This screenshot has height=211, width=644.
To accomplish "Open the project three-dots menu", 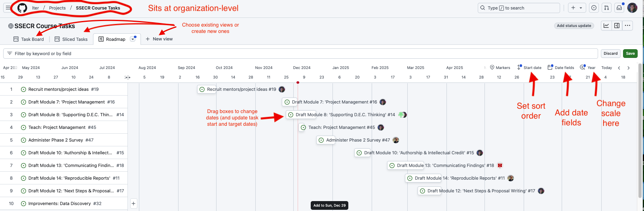I will (x=627, y=26).
